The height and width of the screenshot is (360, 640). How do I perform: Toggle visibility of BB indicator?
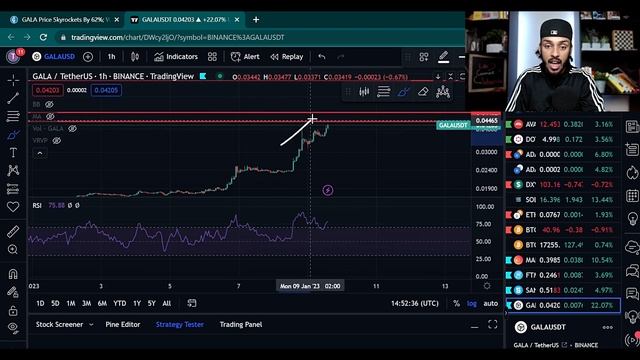click(x=49, y=104)
